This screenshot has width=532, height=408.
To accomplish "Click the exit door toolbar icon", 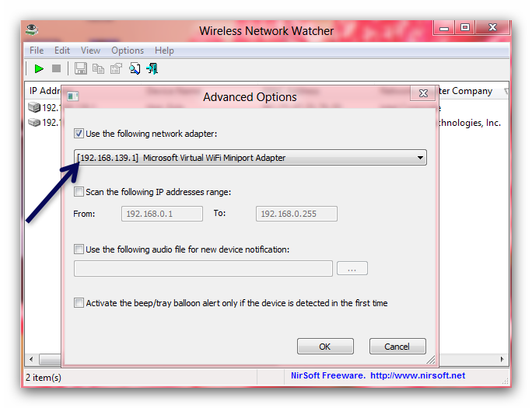I will 152,69.
